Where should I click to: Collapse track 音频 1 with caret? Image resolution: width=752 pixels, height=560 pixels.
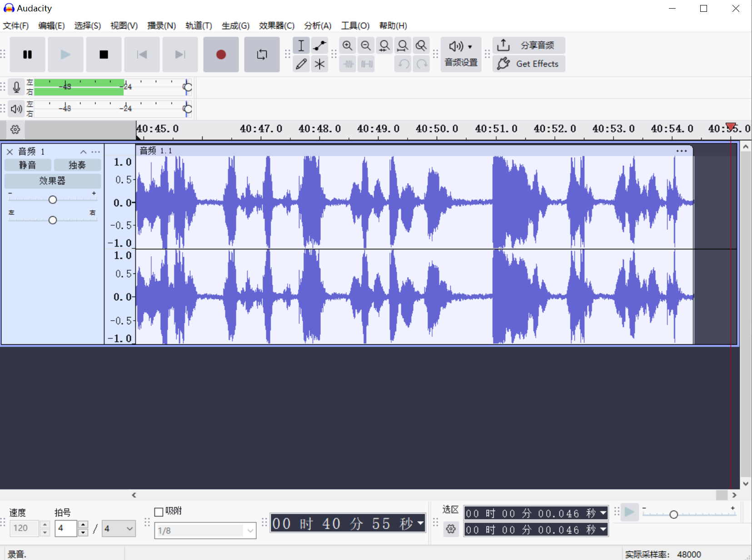(83, 152)
